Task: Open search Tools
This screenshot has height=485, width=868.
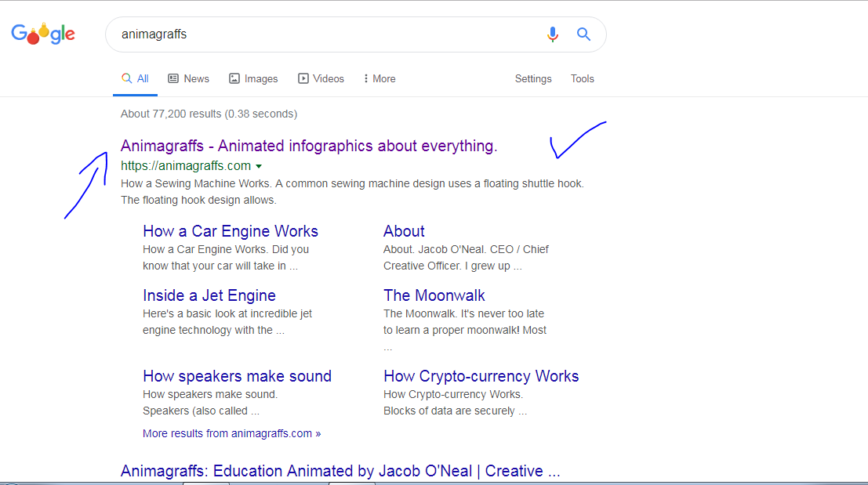Action: [583, 78]
